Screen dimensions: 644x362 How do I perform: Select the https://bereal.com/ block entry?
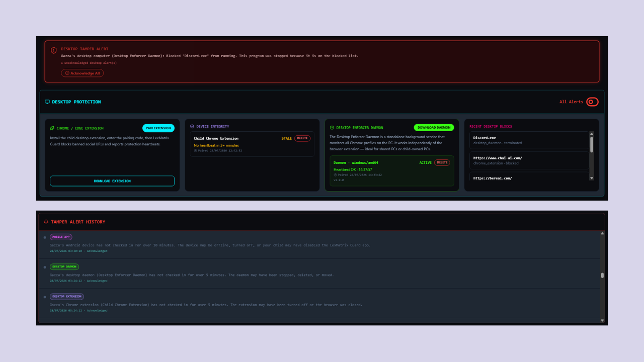[529, 177]
